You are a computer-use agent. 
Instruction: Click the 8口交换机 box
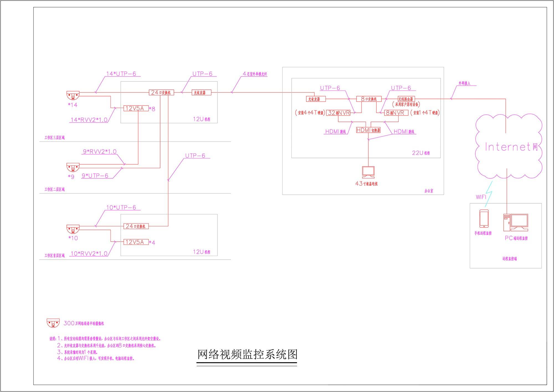(x=369, y=99)
